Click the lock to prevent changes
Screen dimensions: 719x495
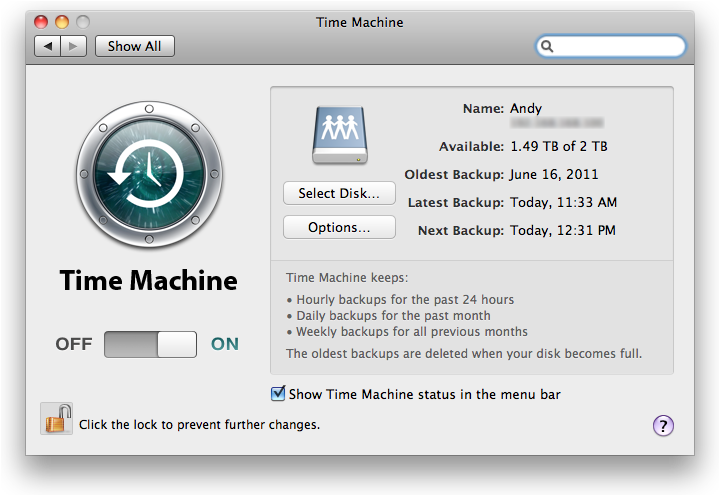tap(56, 419)
